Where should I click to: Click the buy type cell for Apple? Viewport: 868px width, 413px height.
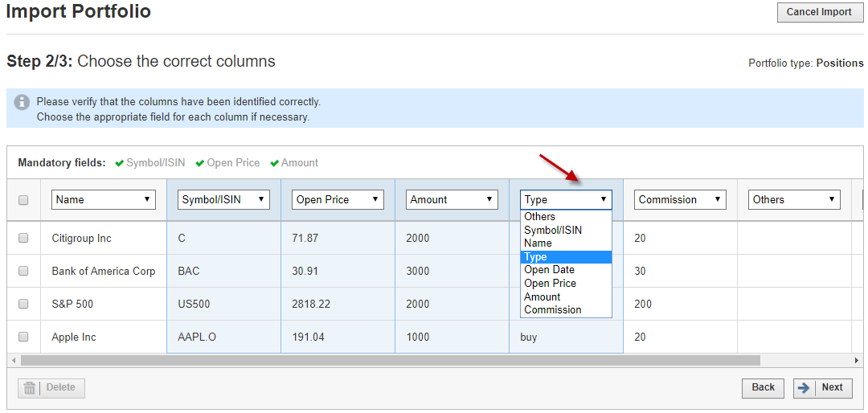pyautogui.click(x=566, y=337)
